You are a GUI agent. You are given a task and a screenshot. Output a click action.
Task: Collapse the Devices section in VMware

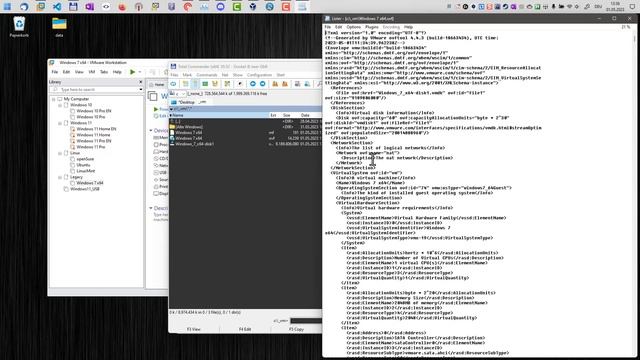(x=151, y=131)
